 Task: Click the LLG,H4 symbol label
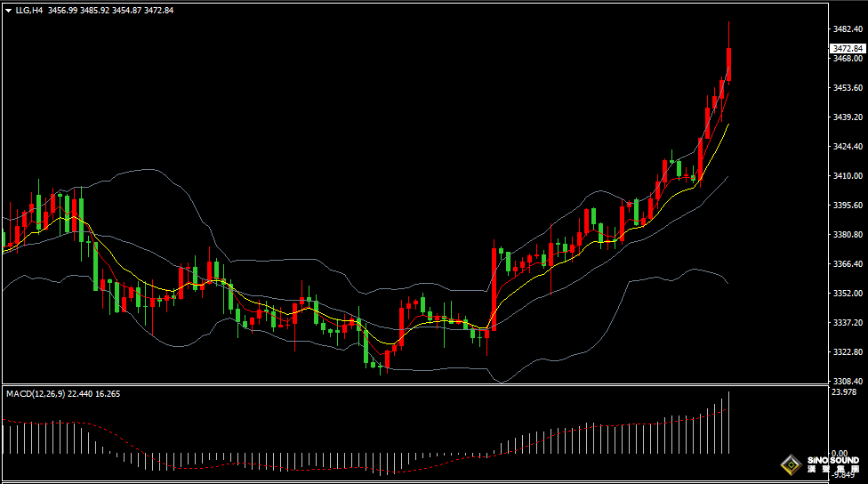point(28,11)
